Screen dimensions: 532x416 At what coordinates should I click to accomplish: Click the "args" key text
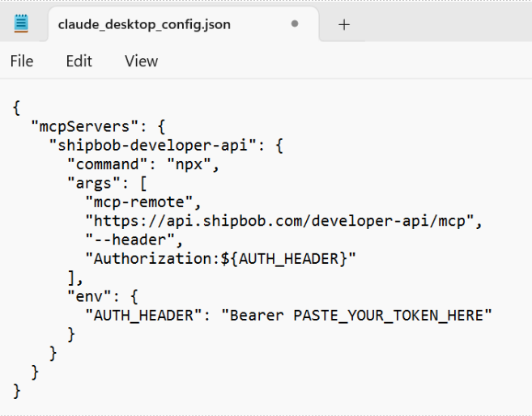tap(94, 184)
